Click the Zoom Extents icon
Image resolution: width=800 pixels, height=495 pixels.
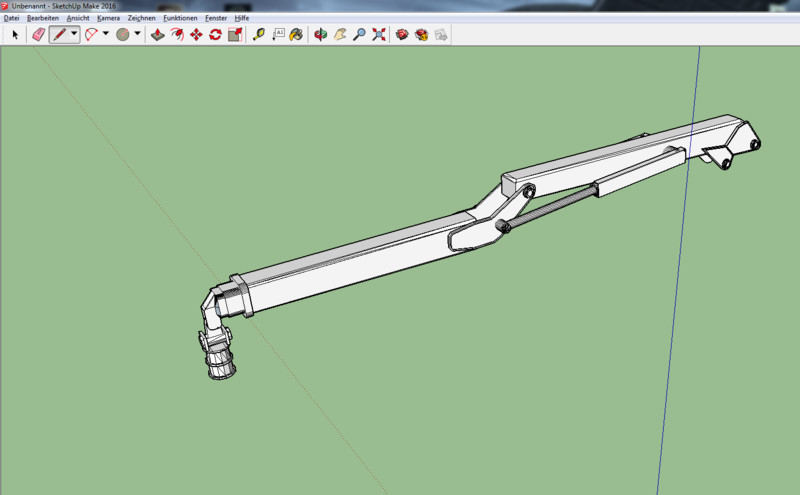pyautogui.click(x=379, y=34)
